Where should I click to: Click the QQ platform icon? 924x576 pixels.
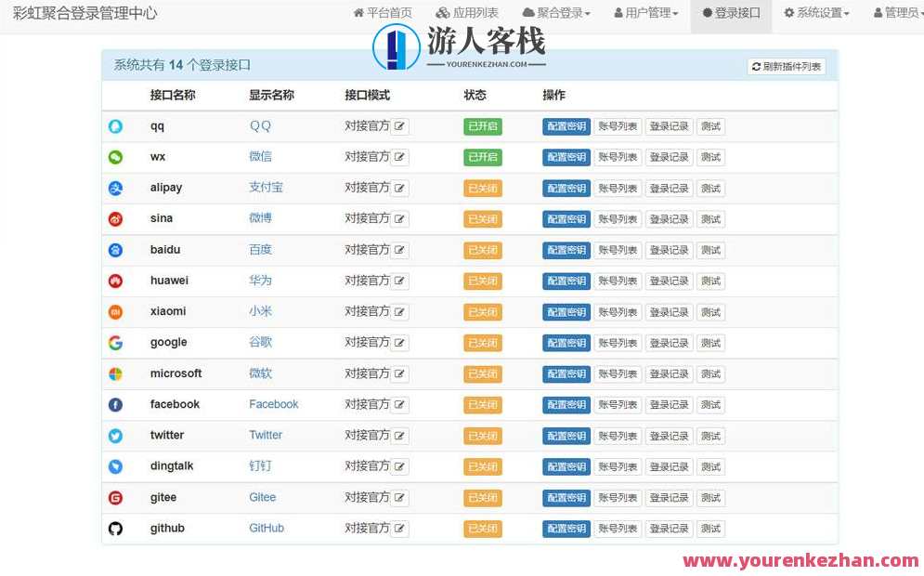point(115,125)
